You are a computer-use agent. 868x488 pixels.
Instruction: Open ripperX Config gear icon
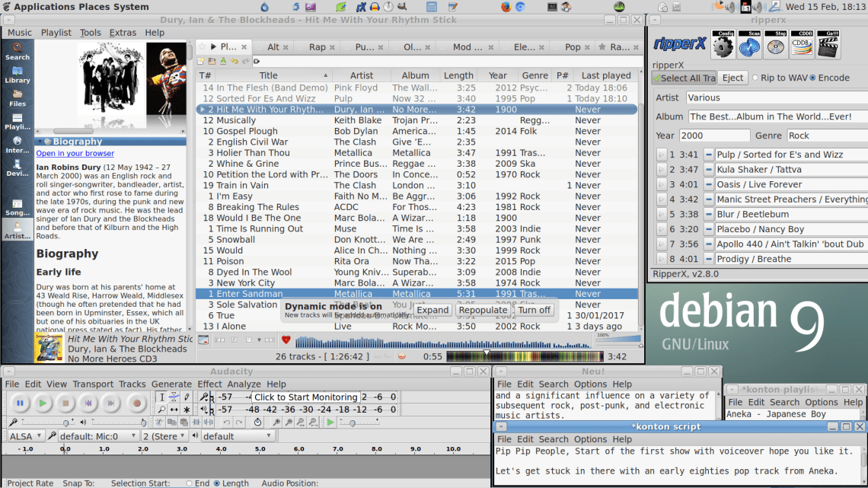(x=723, y=46)
